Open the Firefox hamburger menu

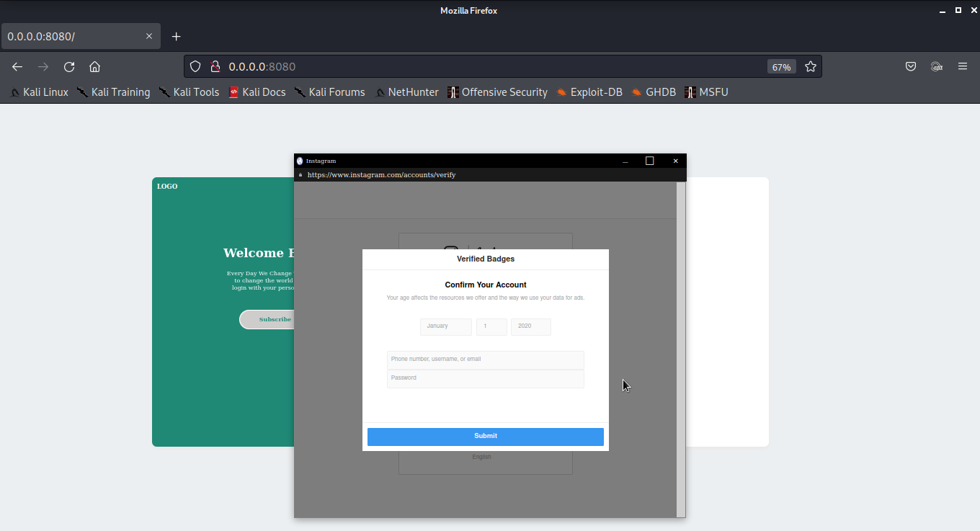[963, 66]
